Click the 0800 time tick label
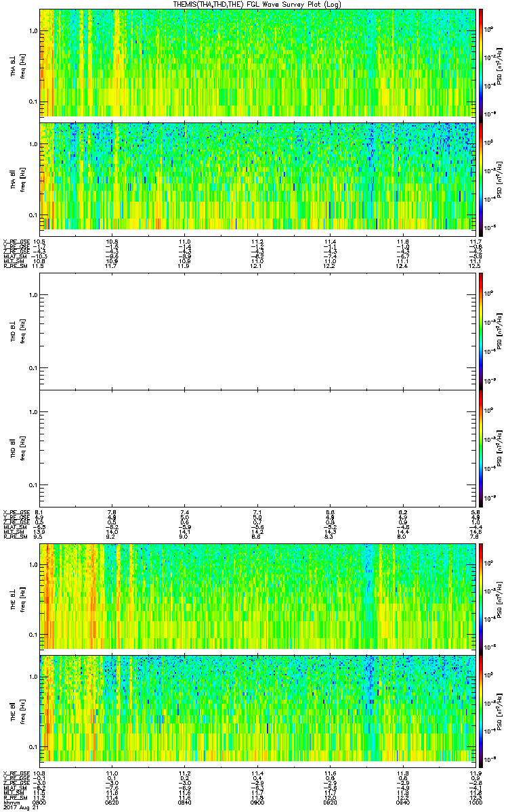Image resolution: width=508 pixels, height=812 pixels. [40, 802]
